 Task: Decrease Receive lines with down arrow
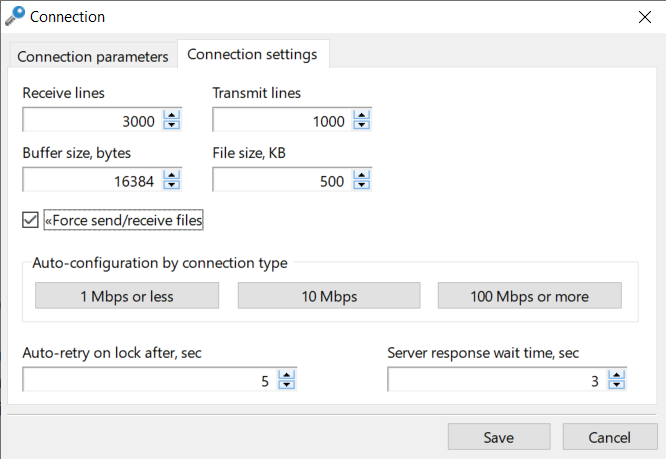(172, 125)
